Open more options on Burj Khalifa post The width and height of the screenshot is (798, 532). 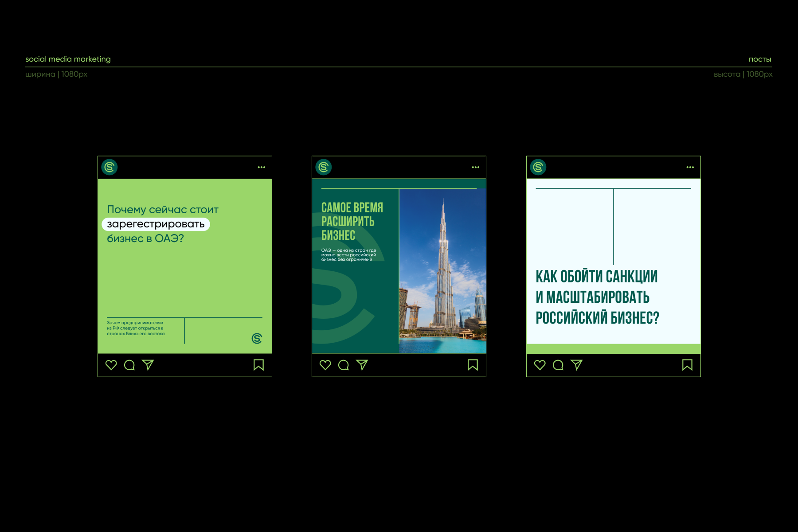476,167
